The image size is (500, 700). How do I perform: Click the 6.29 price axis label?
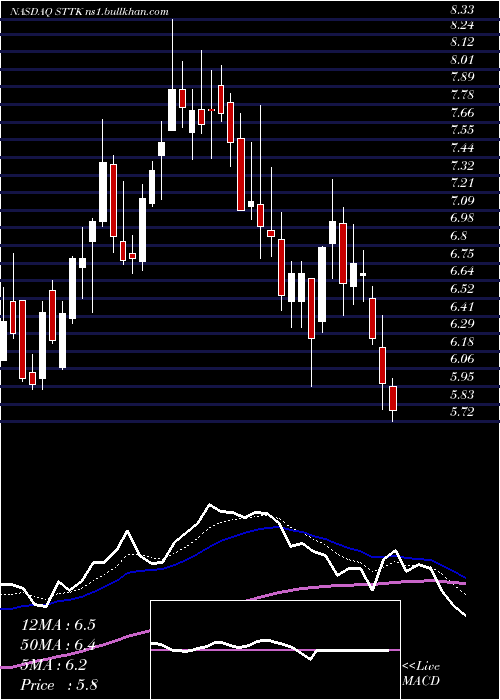tap(462, 325)
